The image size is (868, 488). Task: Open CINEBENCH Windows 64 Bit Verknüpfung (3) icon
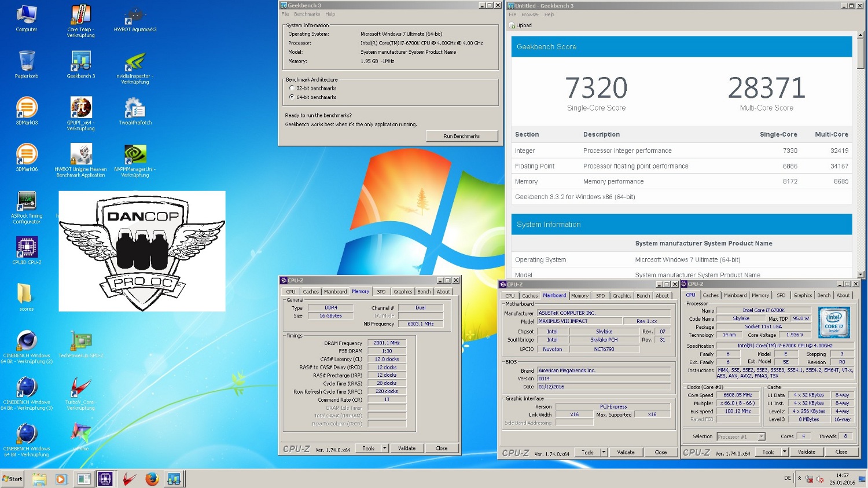click(x=27, y=394)
